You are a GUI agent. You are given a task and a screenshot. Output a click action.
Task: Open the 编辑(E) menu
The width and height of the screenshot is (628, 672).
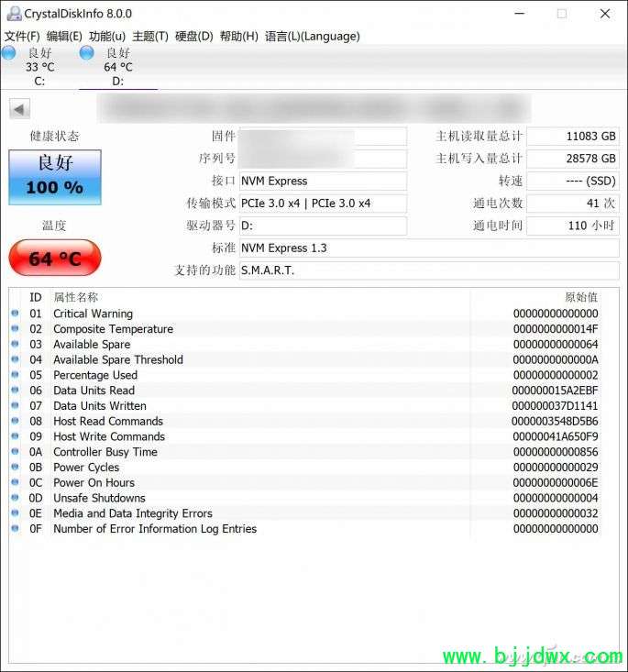64,37
